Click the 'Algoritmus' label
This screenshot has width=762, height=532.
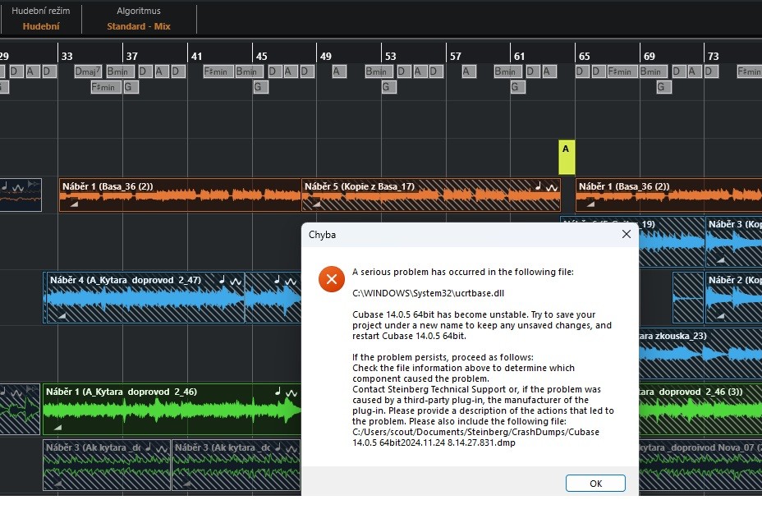[139, 11]
